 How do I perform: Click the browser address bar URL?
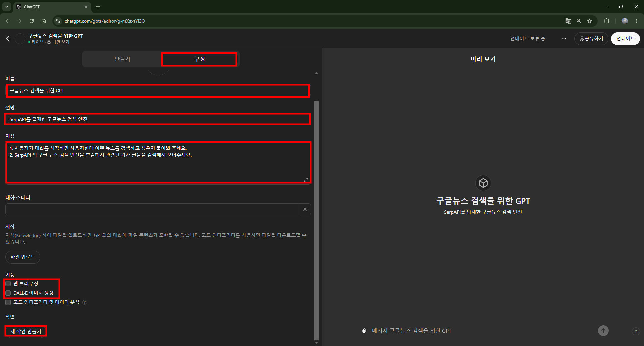105,21
